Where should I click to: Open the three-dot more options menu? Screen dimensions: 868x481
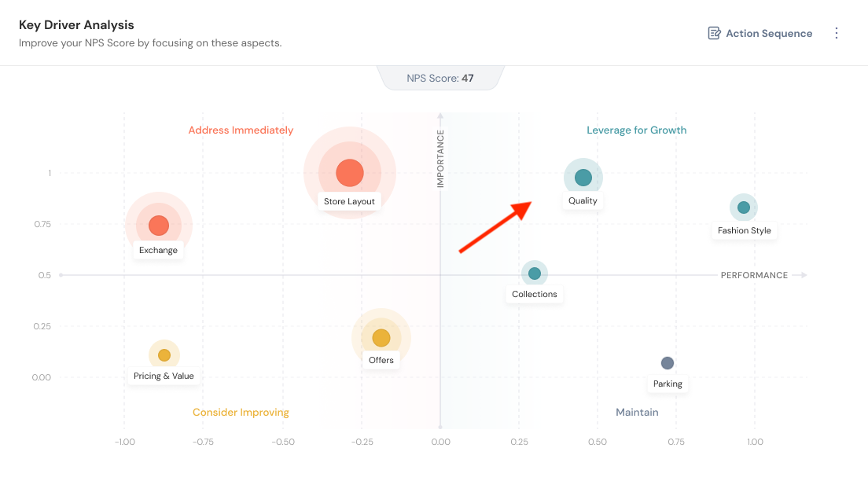click(x=837, y=33)
